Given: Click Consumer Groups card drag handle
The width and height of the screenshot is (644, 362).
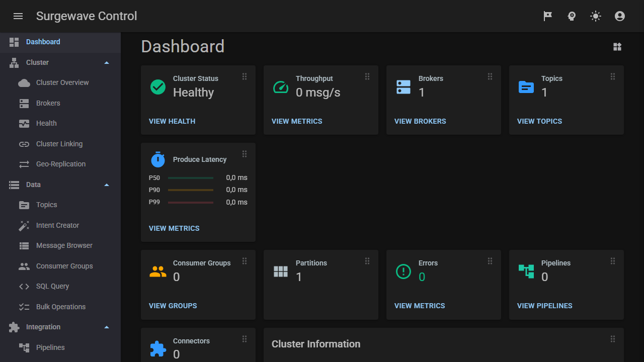Looking at the screenshot, I should pyautogui.click(x=245, y=261).
